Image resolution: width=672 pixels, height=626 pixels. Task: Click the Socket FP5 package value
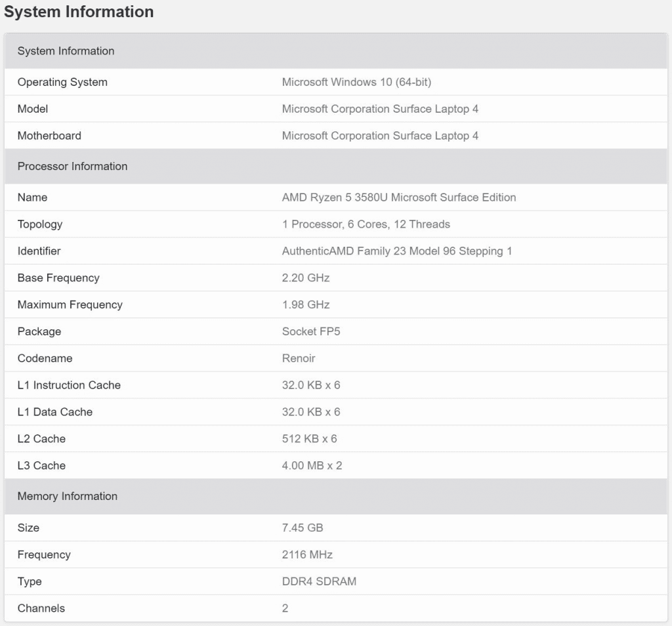click(311, 332)
